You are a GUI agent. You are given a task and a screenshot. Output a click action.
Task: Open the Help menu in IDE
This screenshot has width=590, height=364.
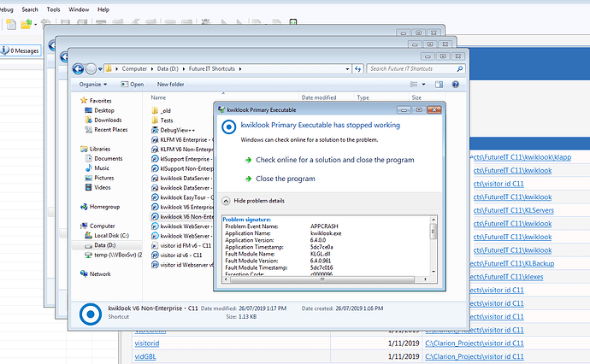[x=103, y=9]
